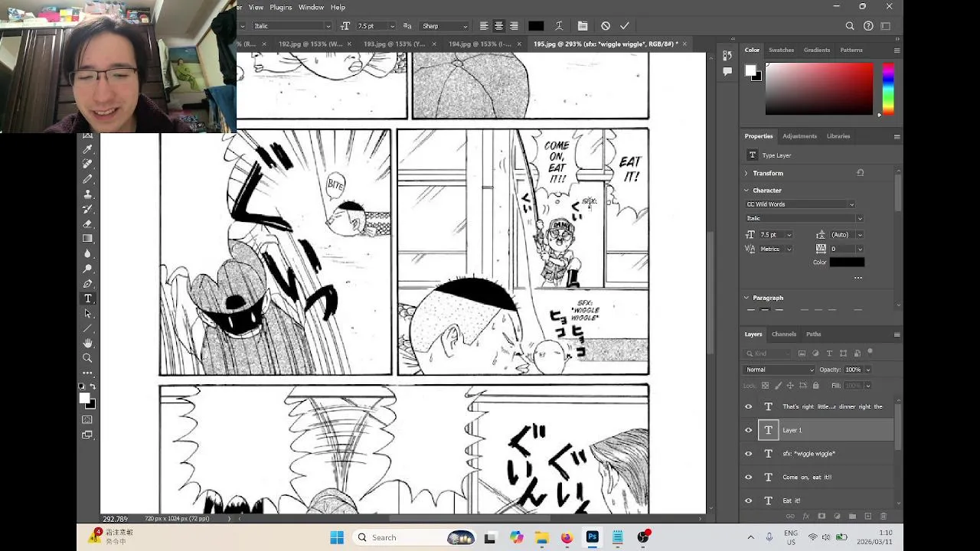Switch to the 193.jpg document tab
This screenshot has width=980, height=551.
pyautogui.click(x=394, y=44)
